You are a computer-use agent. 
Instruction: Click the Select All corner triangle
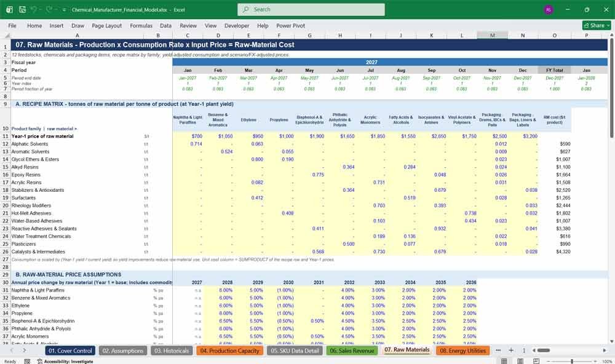pyautogui.click(x=7, y=36)
